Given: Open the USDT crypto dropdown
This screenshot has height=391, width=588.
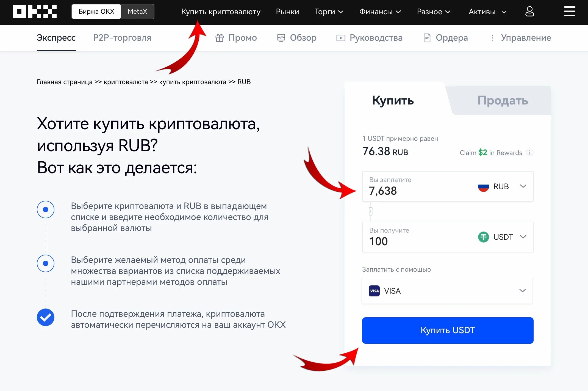Looking at the screenshot, I should 502,237.
